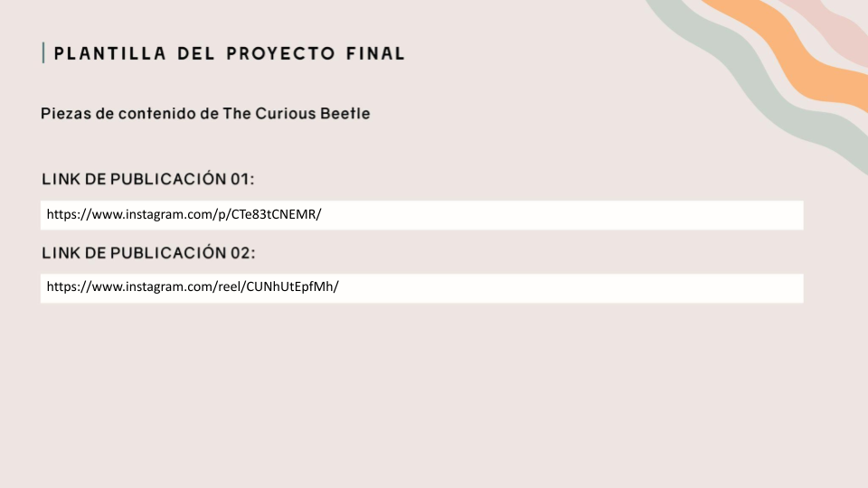Click the word 'Beetle' in the subtitle
868x488 pixels.
tap(345, 114)
